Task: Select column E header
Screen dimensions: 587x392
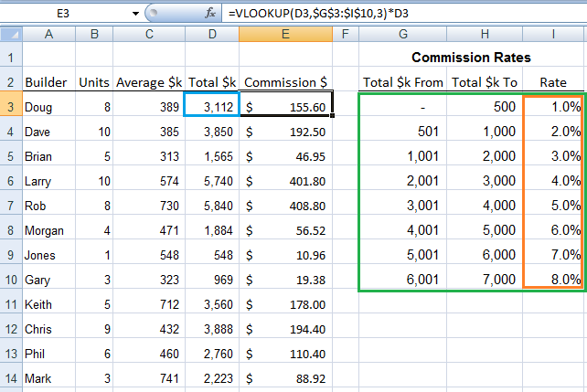Action: pos(285,35)
